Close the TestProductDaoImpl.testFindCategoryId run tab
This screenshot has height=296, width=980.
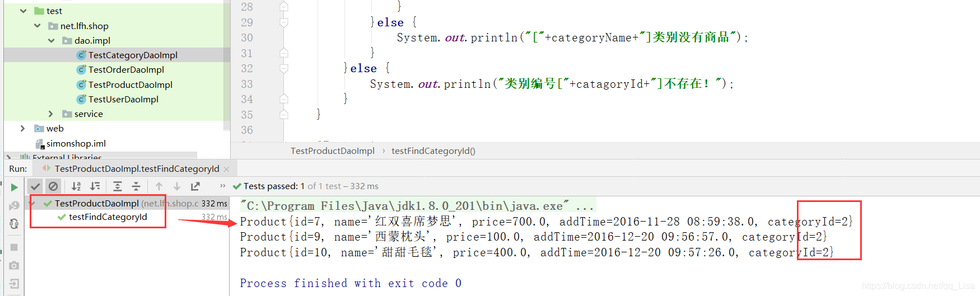[226, 169]
